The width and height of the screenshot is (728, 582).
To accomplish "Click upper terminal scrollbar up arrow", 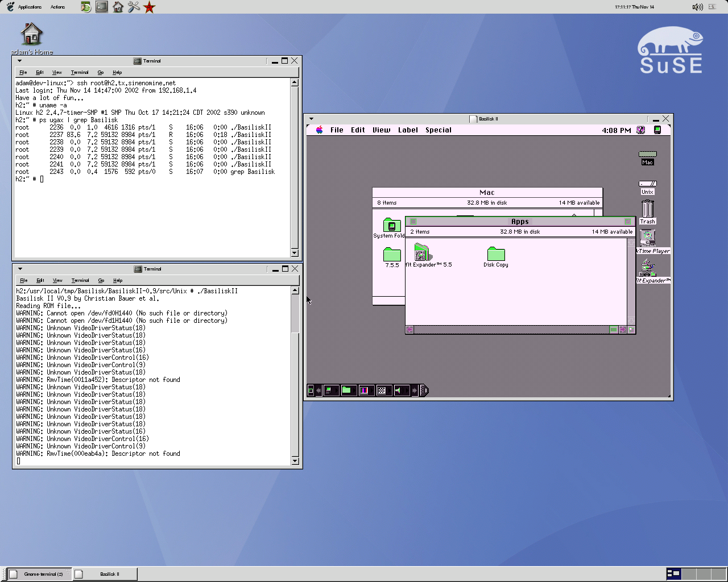I will click(295, 83).
